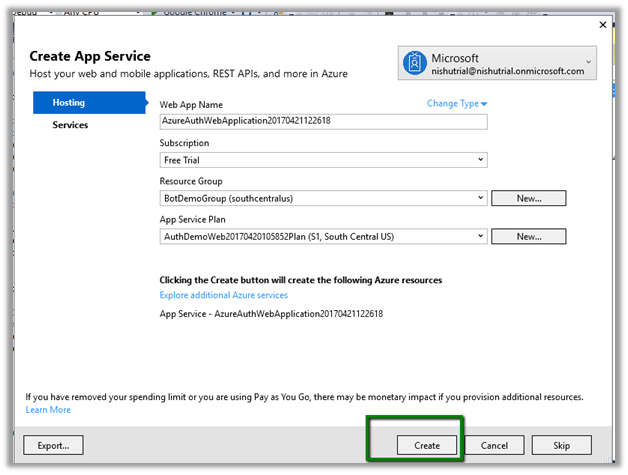This screenshot has width=628, height=475.
Task: Click the Skip button
Action: 561,445
